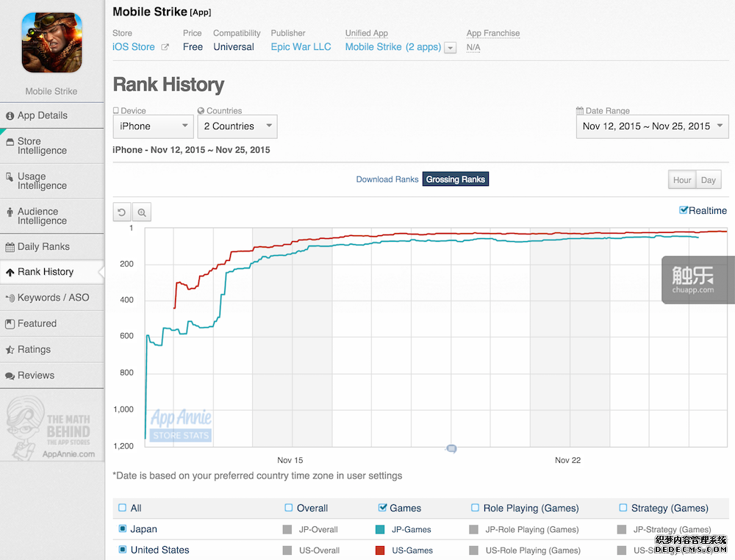Click the Countries globe icon

pos(201,110)
